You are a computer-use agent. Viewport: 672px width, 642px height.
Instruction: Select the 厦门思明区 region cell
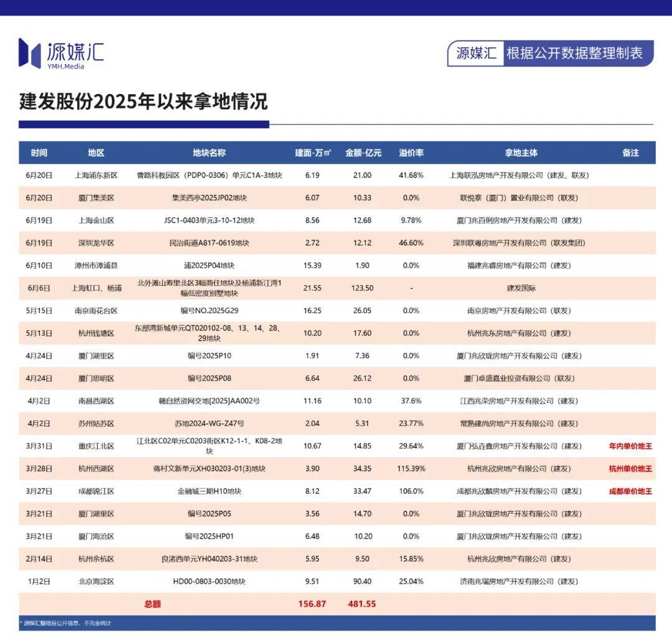click(96, 378)
